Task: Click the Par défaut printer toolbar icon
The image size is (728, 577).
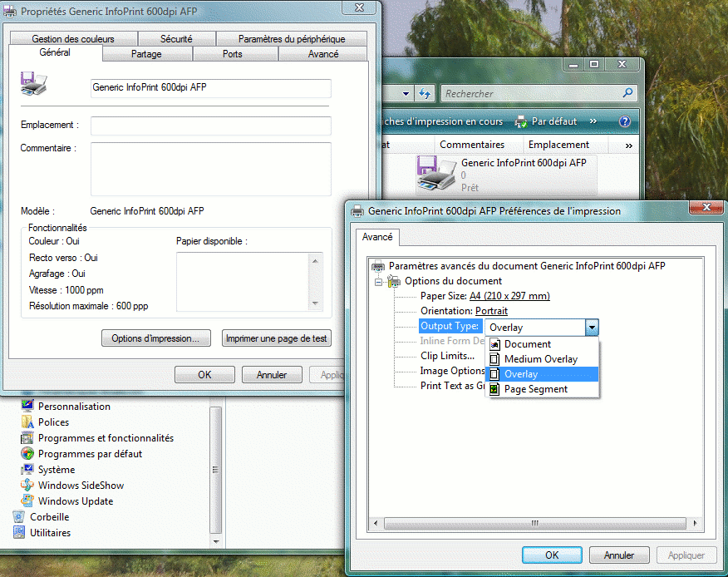Action: click(521, 121)
